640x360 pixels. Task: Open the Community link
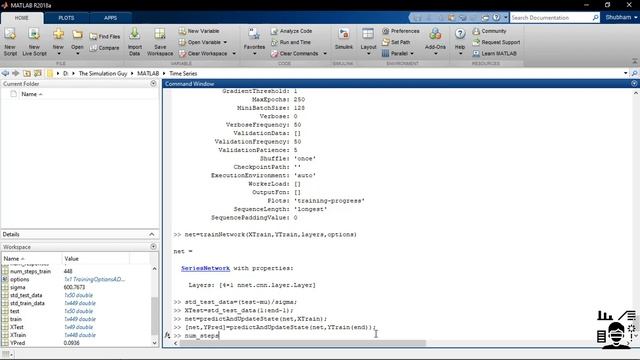coord(489,31)
